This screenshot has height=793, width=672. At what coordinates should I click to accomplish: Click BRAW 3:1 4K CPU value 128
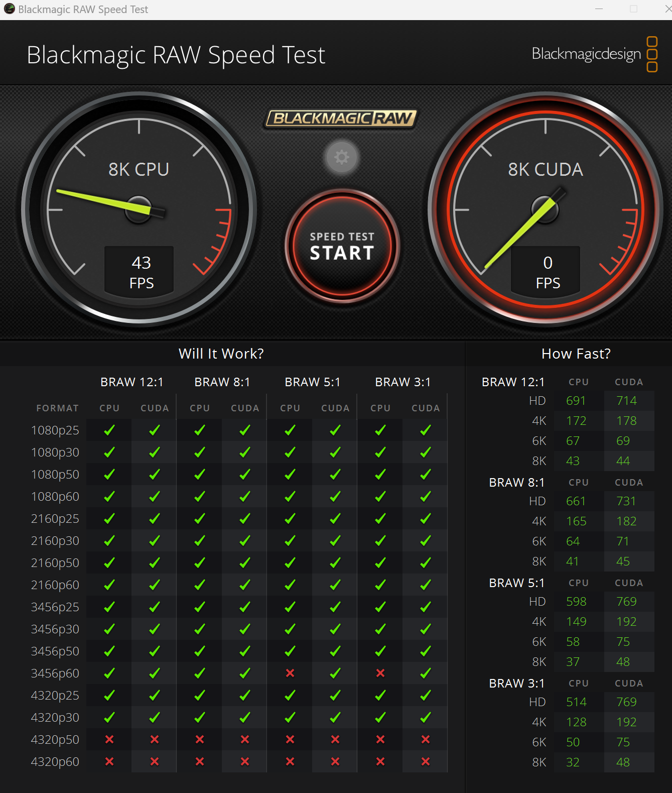(x=576, y=722)
